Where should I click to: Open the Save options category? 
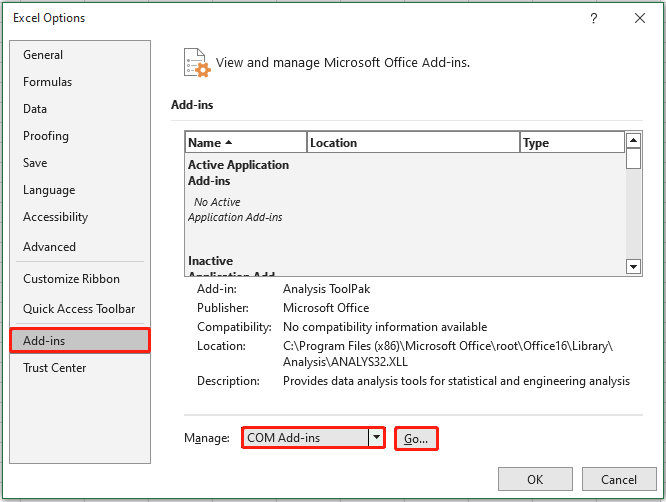[35, 163]
